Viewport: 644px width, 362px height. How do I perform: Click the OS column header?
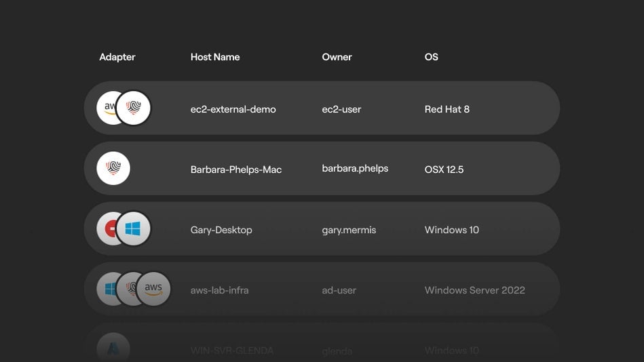[x=432, y=57]
